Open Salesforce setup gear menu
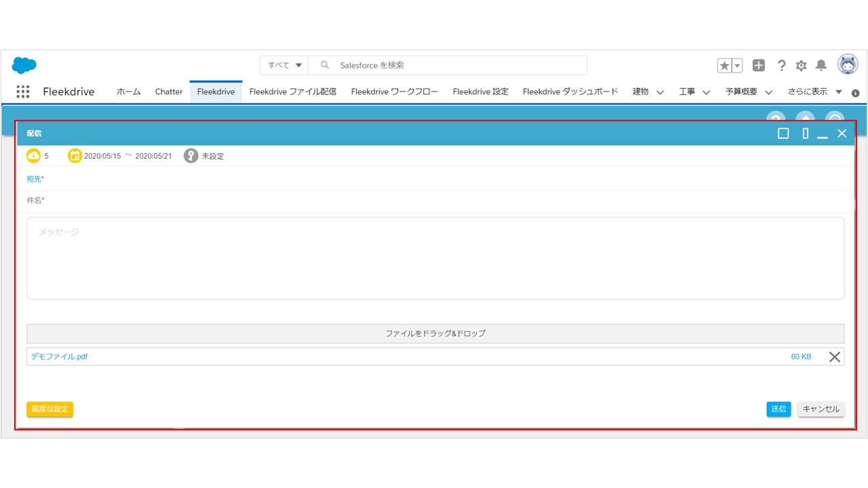 pyautogui.click(x=801, y=65)
